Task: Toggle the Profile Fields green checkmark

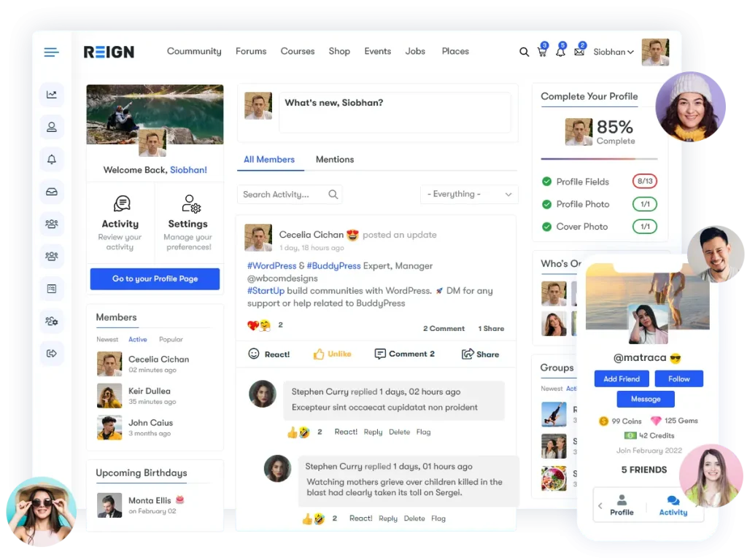Action: 546,182
